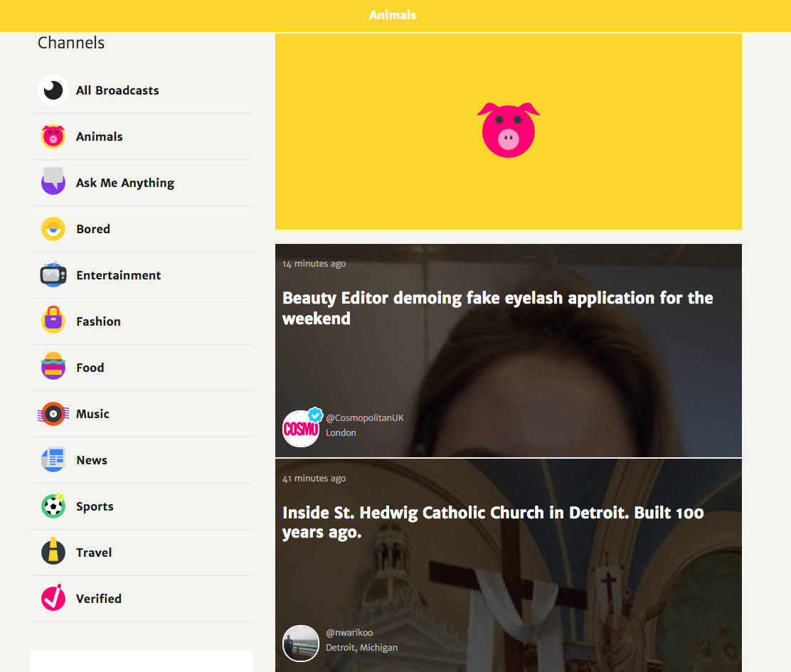The width and height of the screenshot is (791, 672).
Task: Open the Travel channel
Action: point(94,553)
